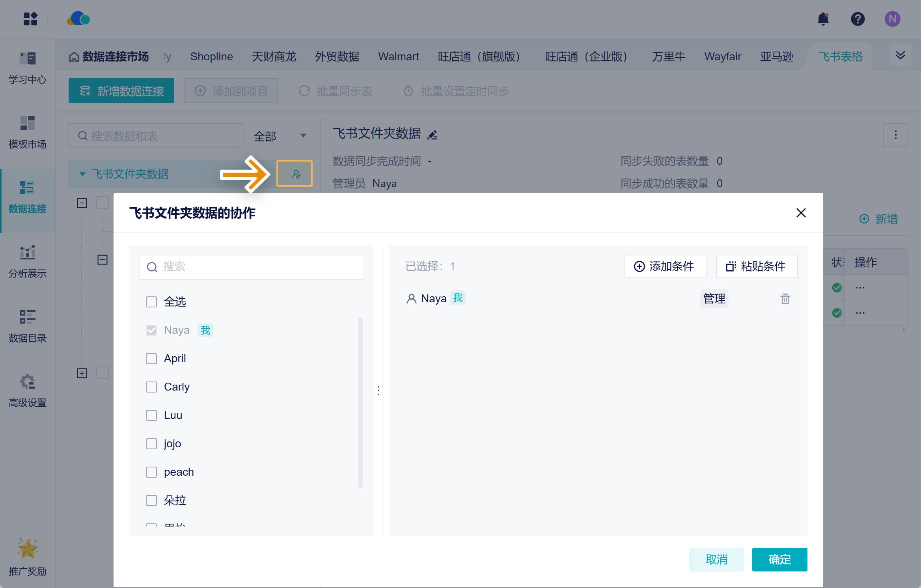Click the collaboration user icon beside 飞书文件夹数据
The width and height of the screenshot is (921, 588).
click(x=295, y=173)
